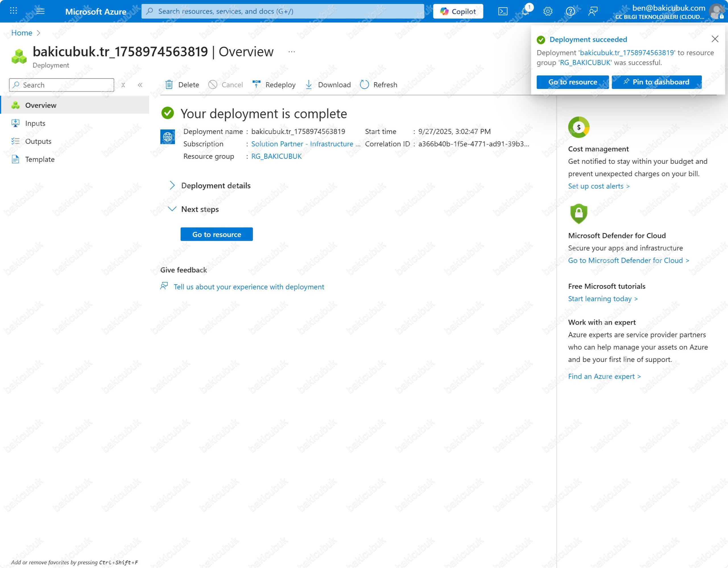
Task: Expand the Deployment details section
Action: point(172,186)
